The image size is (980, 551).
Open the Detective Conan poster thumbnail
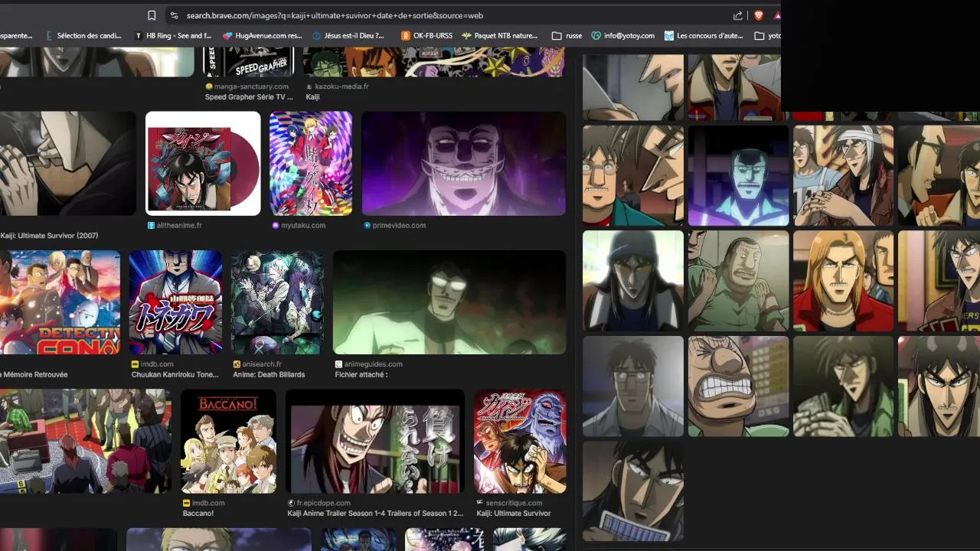coord(60,302)
